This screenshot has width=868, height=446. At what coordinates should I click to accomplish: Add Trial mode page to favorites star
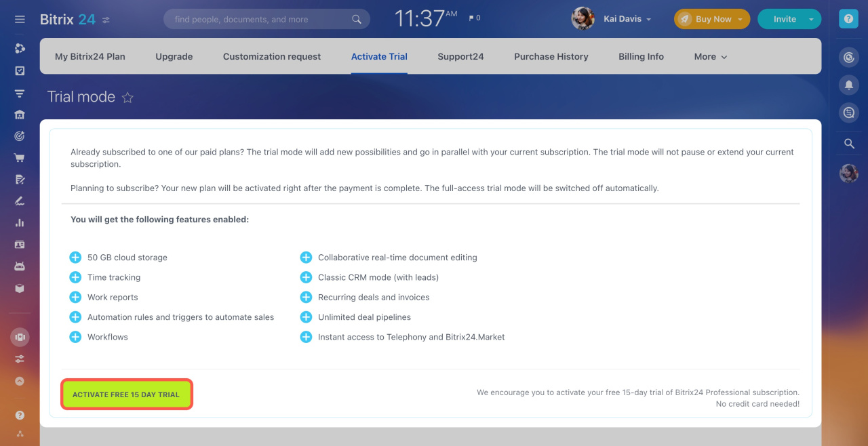[127, 98]
